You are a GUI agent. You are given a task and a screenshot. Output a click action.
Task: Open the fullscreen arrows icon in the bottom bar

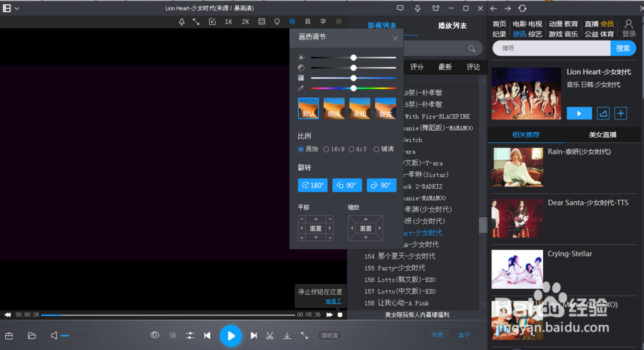click(x=305, y=336)
